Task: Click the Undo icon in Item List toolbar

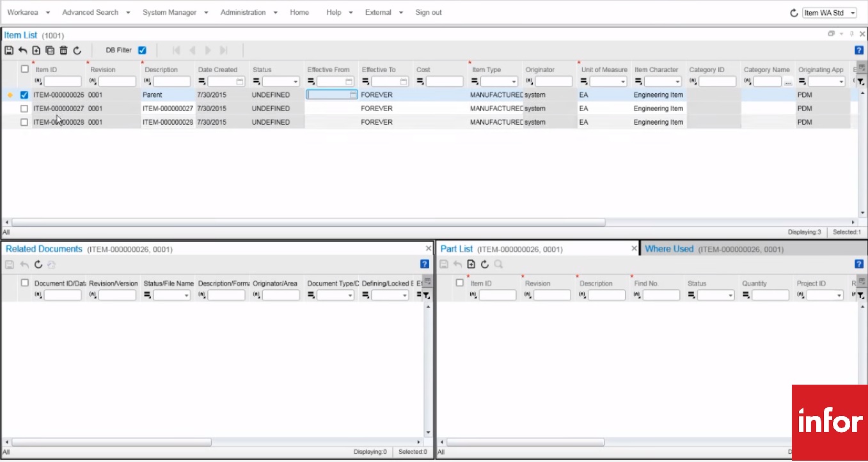Action: 23,50
